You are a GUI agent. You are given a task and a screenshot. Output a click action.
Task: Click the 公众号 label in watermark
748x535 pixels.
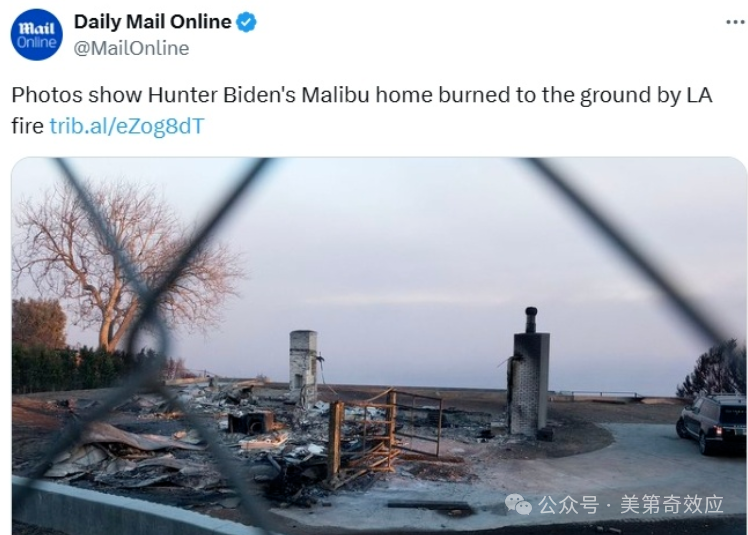click(x=568, y=505)
